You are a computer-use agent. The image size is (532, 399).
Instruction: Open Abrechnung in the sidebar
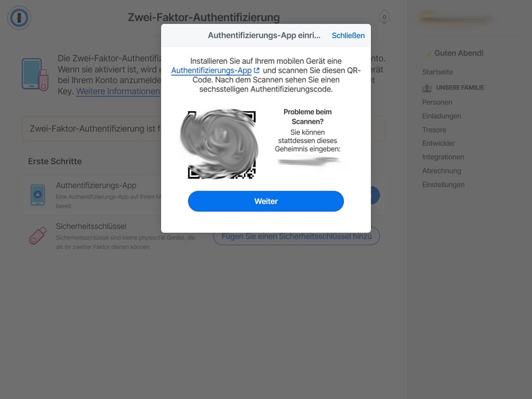tap(442, 171)
